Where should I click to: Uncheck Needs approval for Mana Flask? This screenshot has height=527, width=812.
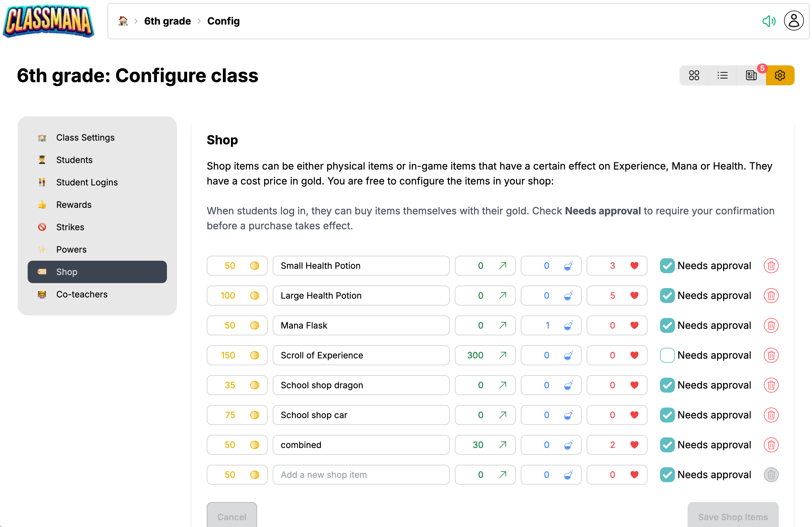[667, 326]
